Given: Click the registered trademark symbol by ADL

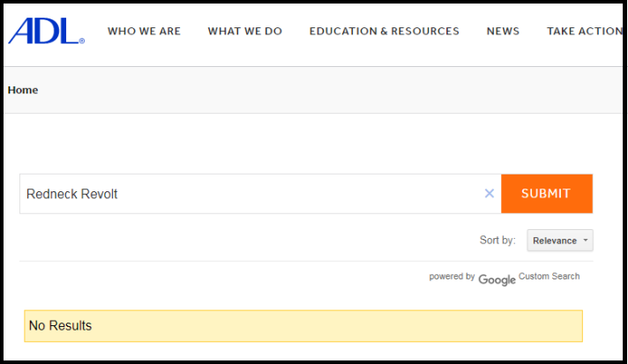Looking at the screenshot, I should [82, 41].
